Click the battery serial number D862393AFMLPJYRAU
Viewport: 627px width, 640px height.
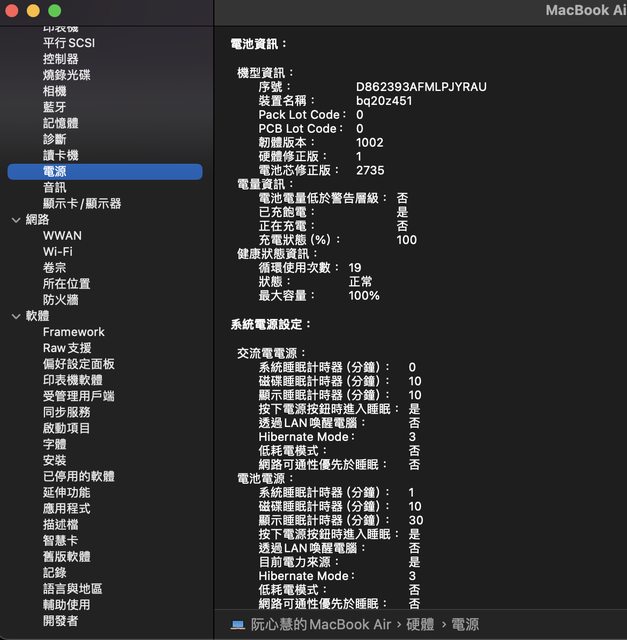point(421,87)
